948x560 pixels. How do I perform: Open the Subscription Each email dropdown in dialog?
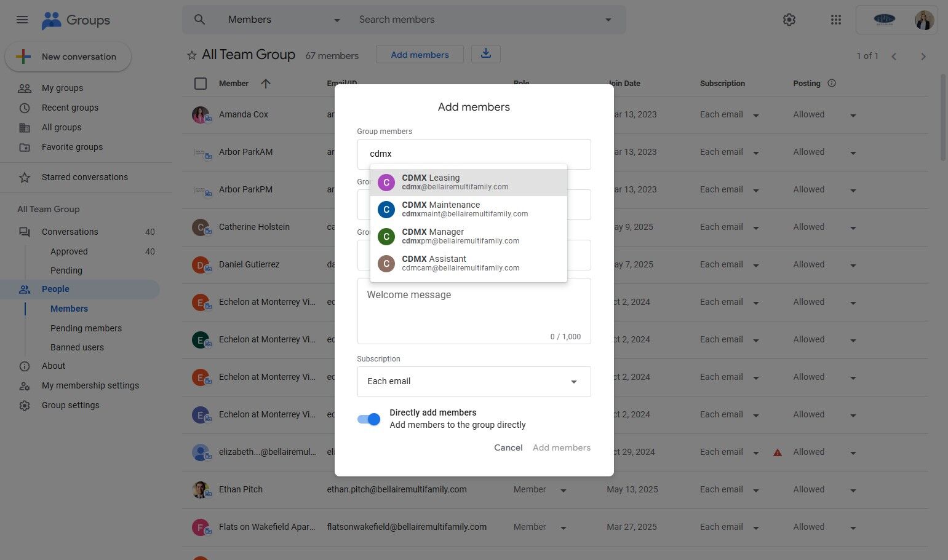(474, 382)
